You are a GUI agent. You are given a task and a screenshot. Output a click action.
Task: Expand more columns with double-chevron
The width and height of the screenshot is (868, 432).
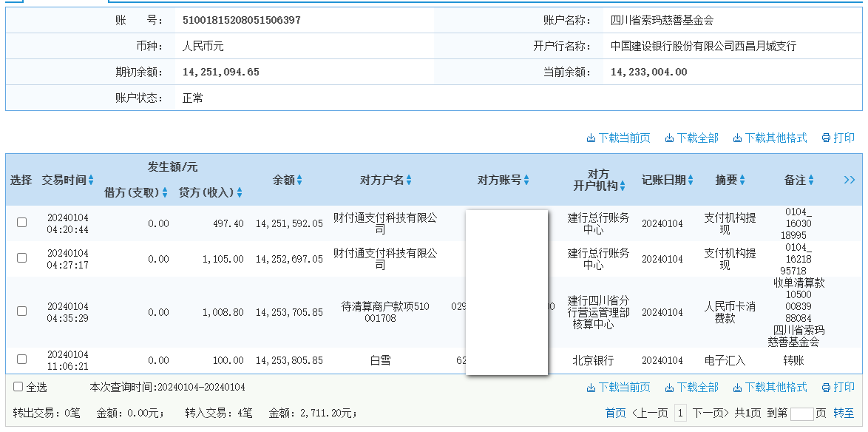pos(850,180)
